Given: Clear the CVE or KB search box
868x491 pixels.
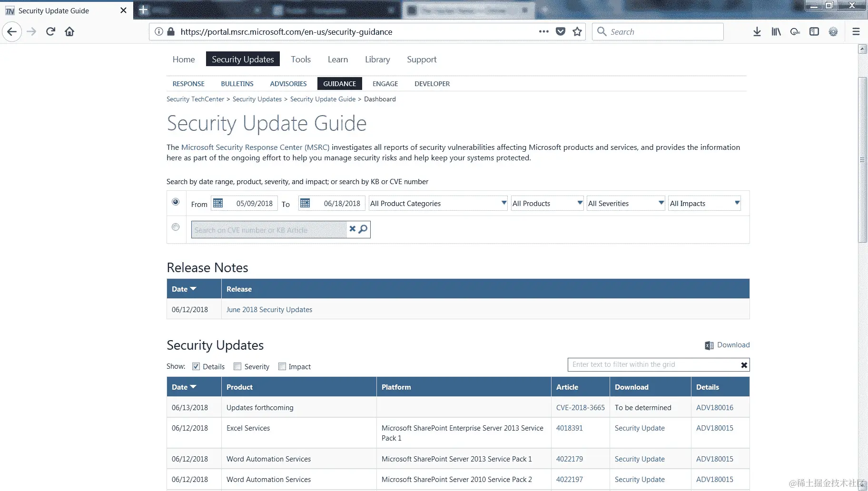Looking at the screenshot, I should pyautogui.click(x=353, y=229).
